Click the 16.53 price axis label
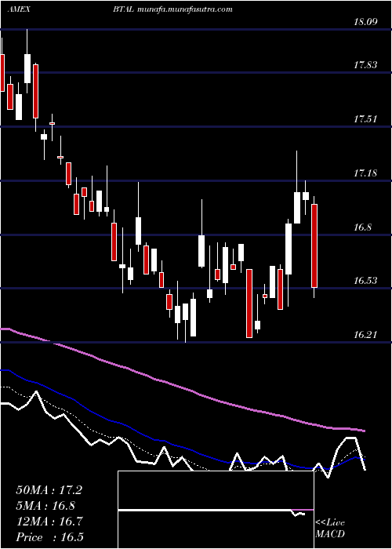Viewport: 392px width, 549px height. point(365,281)
